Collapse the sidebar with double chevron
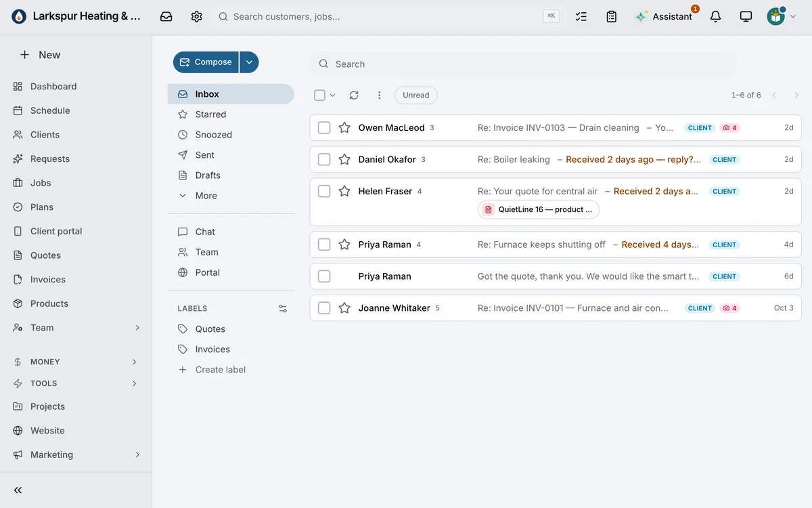812x508 pixels. [x=18, y=490]
